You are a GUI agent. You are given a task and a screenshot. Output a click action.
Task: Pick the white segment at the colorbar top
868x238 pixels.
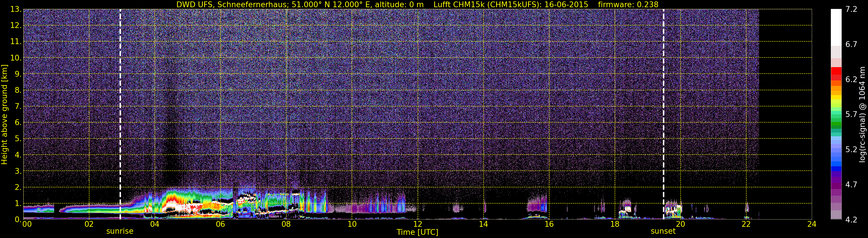pyautogui.click(x=836, y=27)
